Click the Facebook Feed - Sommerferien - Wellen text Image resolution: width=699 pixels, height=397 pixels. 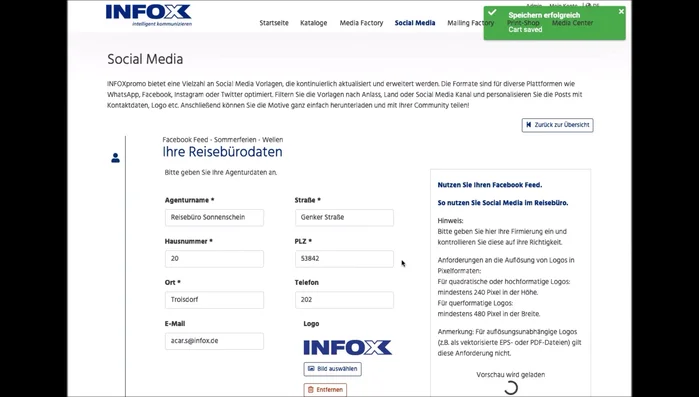(x=223, y=139)
